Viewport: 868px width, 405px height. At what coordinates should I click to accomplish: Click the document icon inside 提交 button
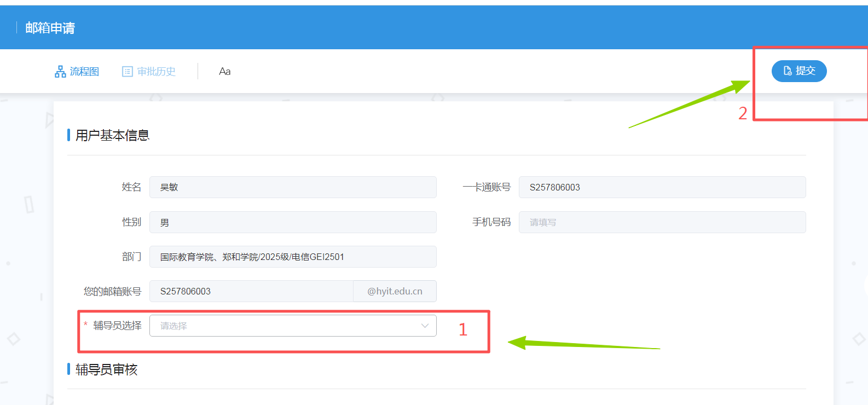point(788,71)
